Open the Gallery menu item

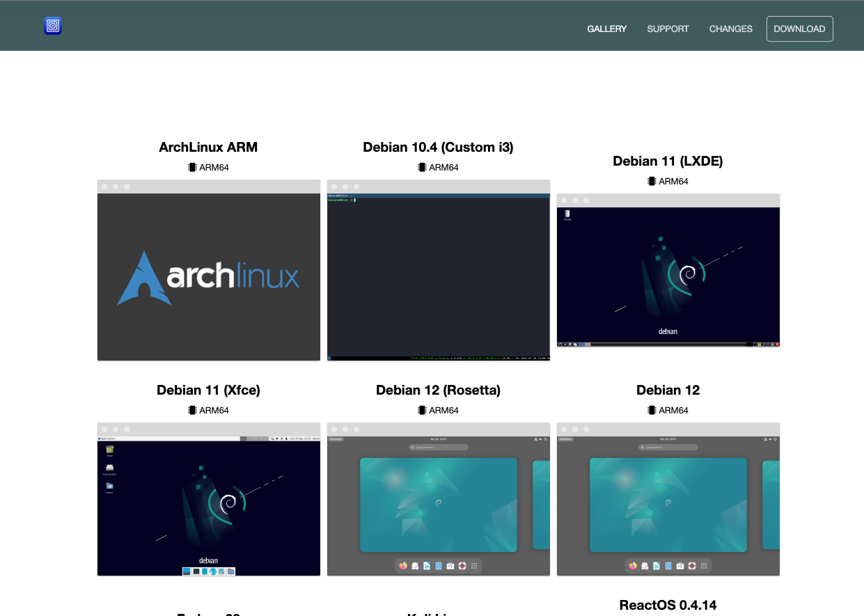606,29
